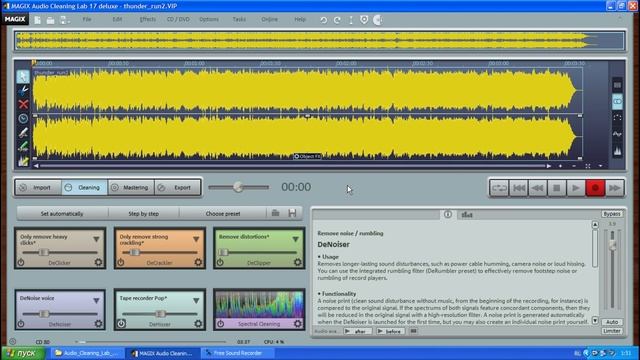
Task: Open voice DeNoiser settings gear
Action: (x=98, y=324)
